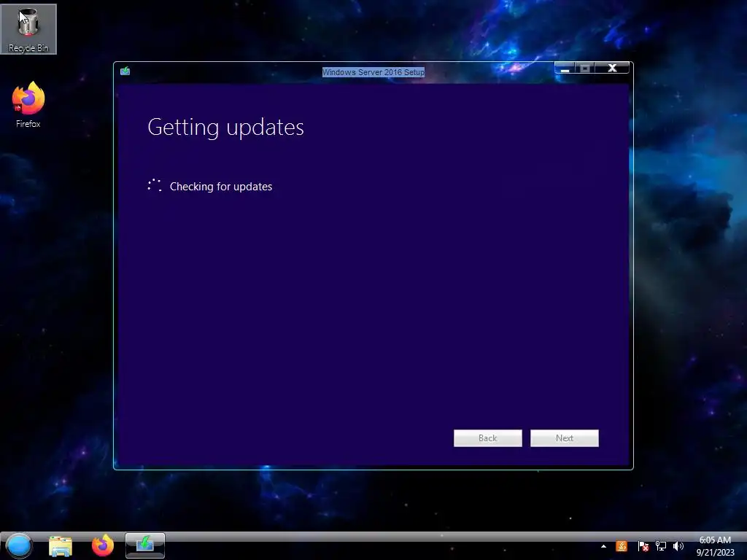Show hidden system tray icons
Screen dimensions: 747x560
603,546
